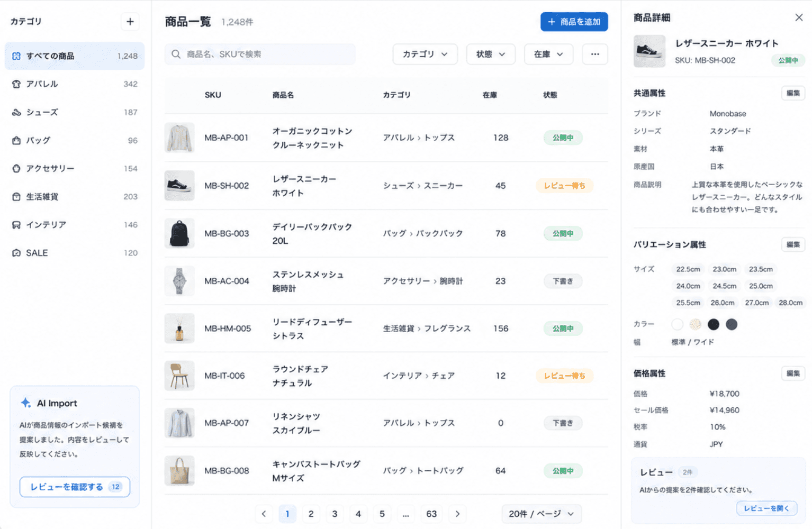The image size is (812, 529).
Task: Select バッグ category in sidebar
Action: (x=75, y=140)
